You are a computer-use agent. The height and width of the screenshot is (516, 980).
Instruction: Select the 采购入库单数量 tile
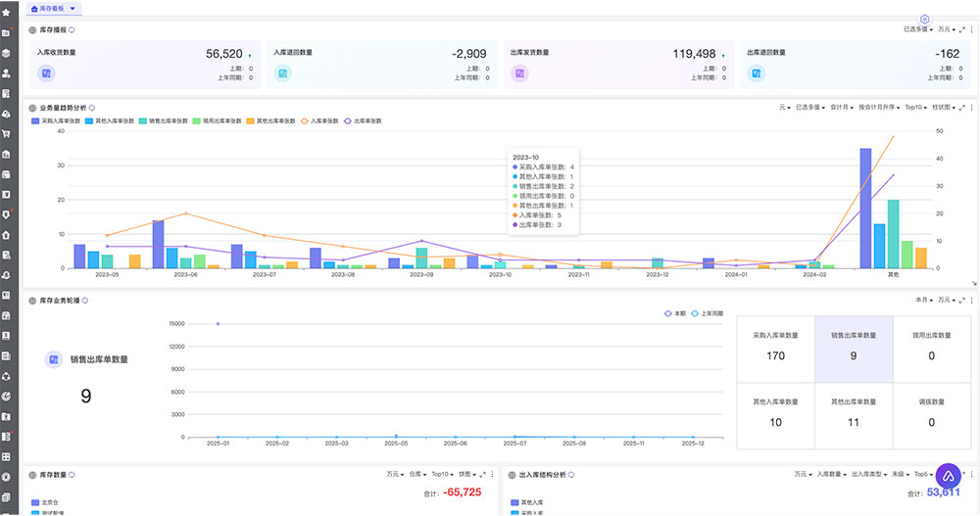[775, 348]
